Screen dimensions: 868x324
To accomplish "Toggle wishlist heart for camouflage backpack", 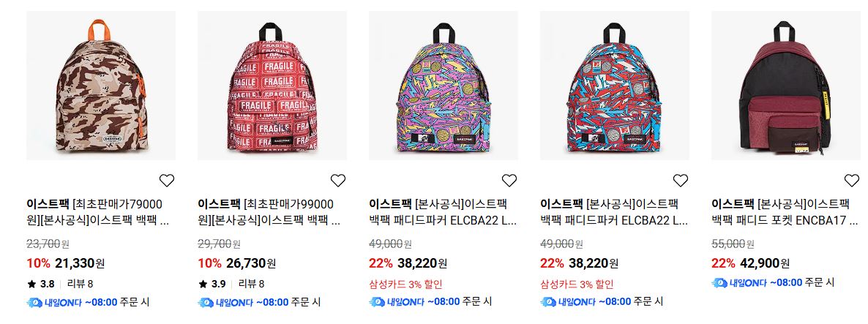I will (167, 180).
